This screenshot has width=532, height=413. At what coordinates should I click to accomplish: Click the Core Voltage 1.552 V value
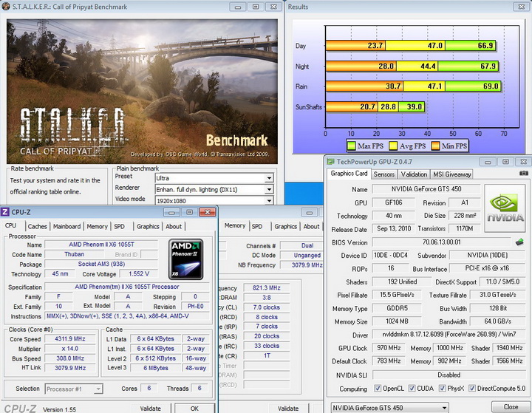point(139,273)
